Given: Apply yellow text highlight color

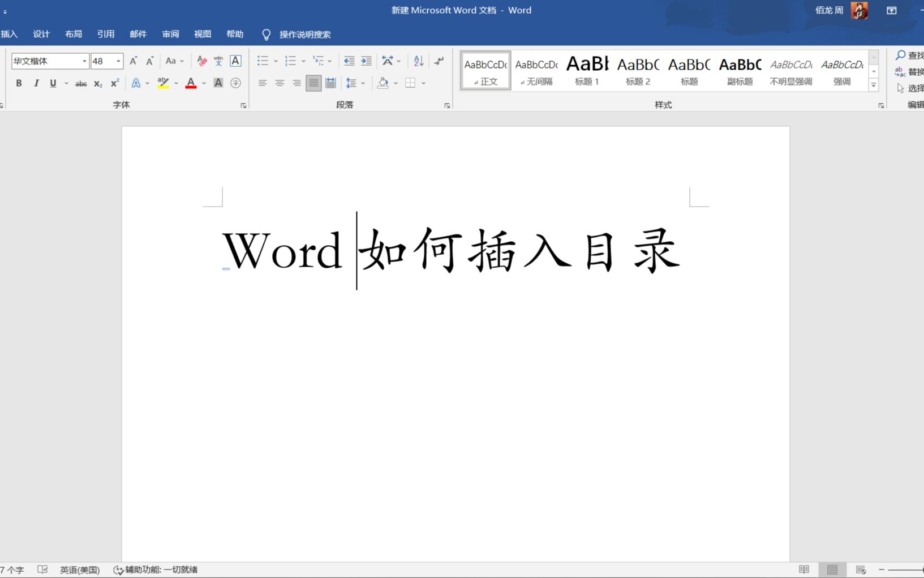Looking at the screenshot, I should [163, 83].
